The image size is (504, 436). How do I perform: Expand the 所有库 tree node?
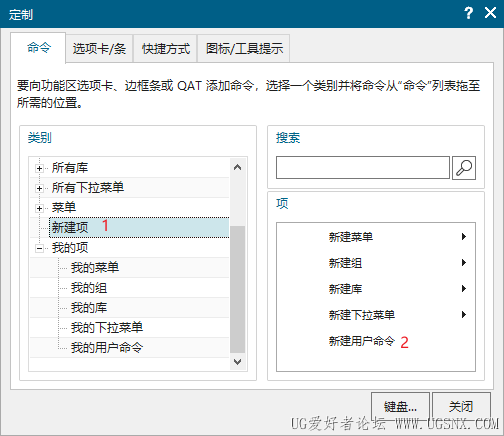click(39, 168)
